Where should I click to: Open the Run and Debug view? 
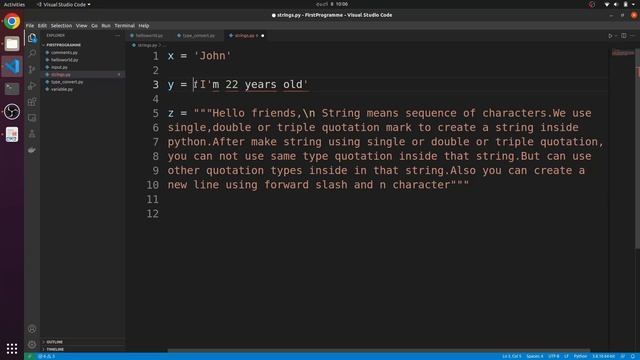tap(32, 86)
